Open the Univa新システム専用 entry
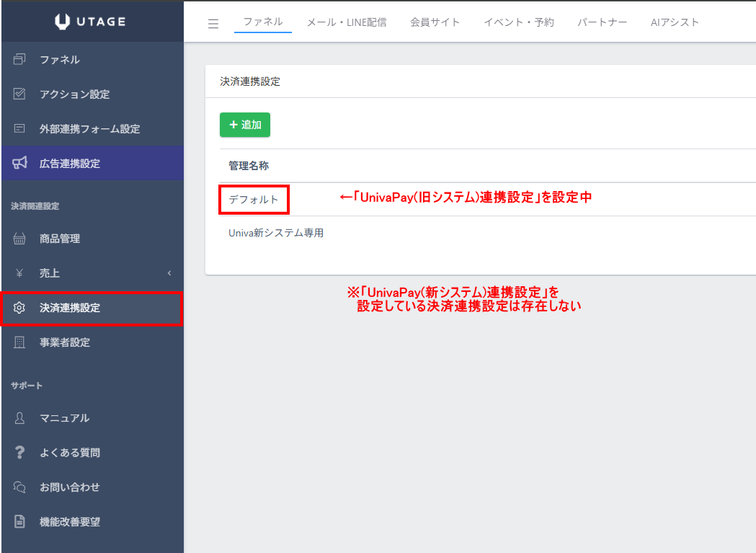756x553 pixels. (276, 233)
